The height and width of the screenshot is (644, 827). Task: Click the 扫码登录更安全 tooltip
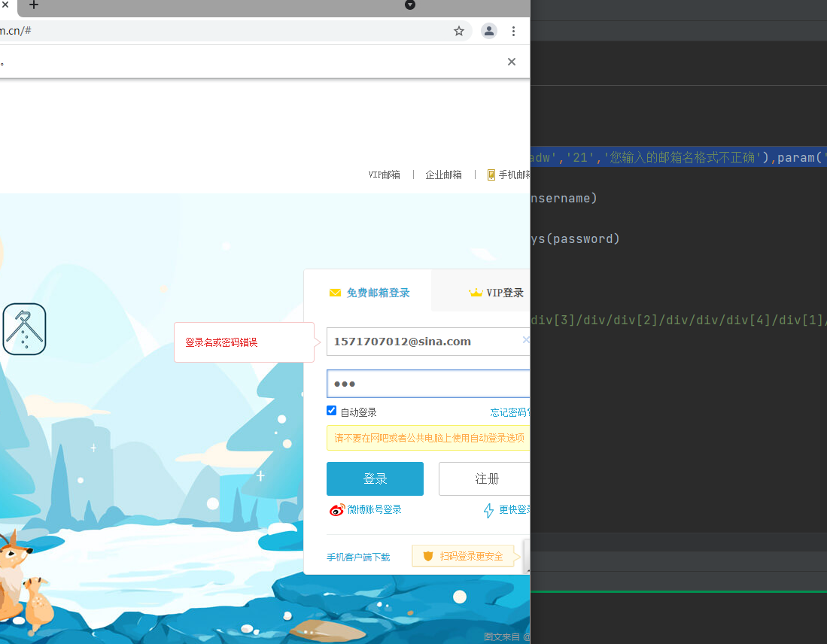click(x=466, y=556)
